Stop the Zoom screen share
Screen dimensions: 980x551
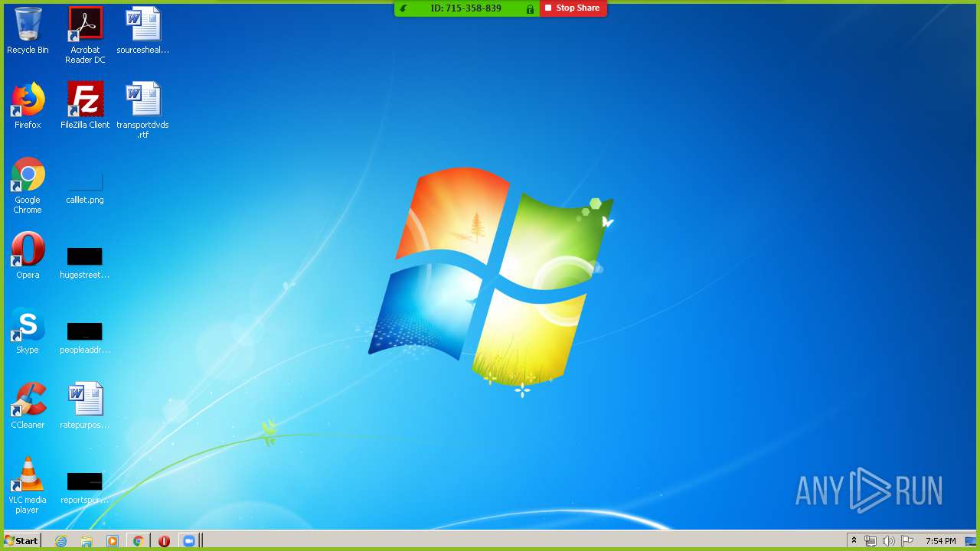(573, 8)
